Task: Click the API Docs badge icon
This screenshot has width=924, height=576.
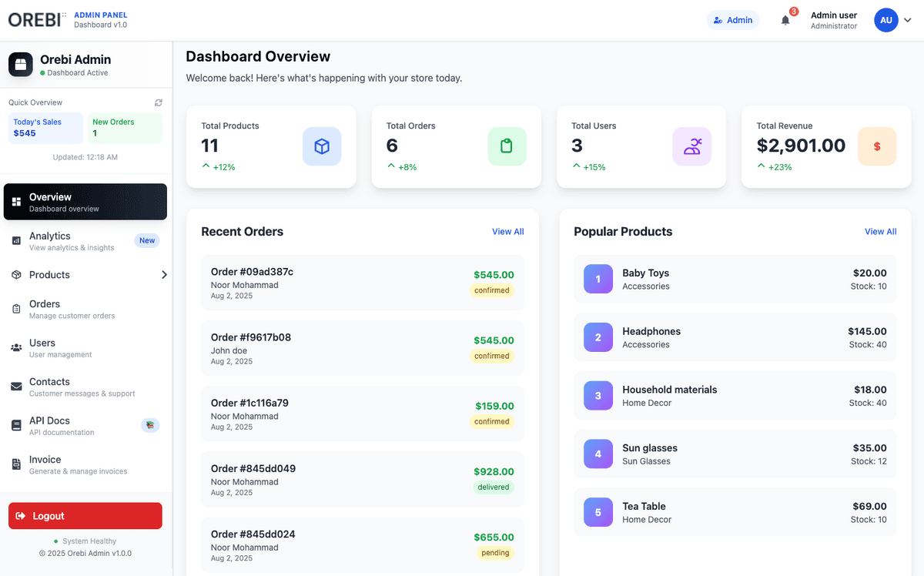Action: [150, 425]
